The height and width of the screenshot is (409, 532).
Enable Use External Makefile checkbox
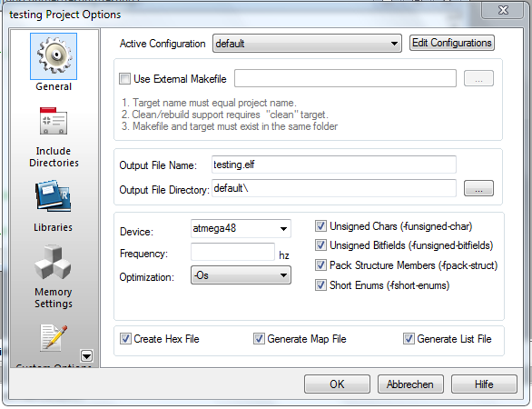pos(124,79)
